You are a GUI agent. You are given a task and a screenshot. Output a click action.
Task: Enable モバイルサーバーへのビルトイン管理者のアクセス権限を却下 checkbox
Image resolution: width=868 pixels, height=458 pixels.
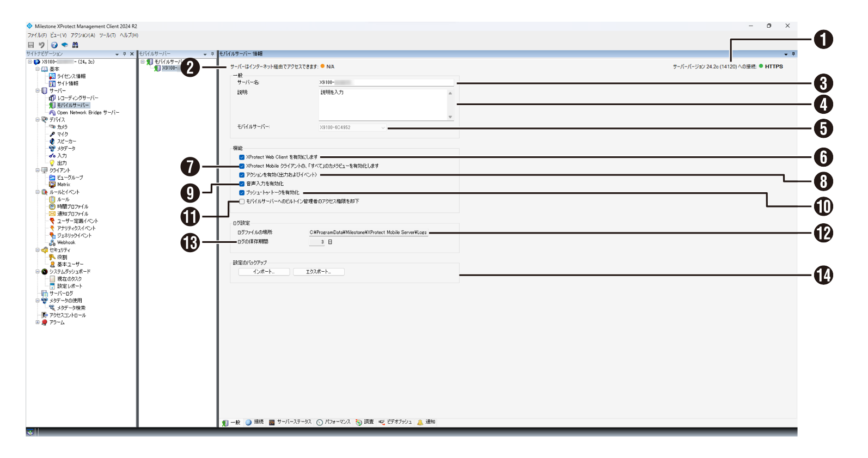(x=242, y=201)
